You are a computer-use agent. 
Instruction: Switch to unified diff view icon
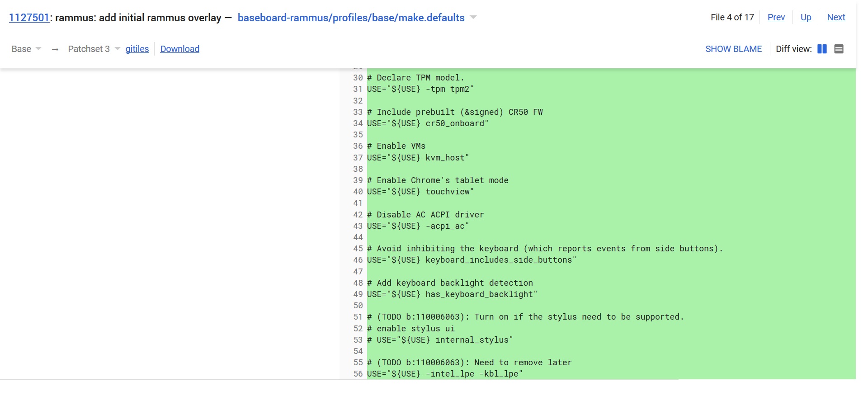point(839,49)
